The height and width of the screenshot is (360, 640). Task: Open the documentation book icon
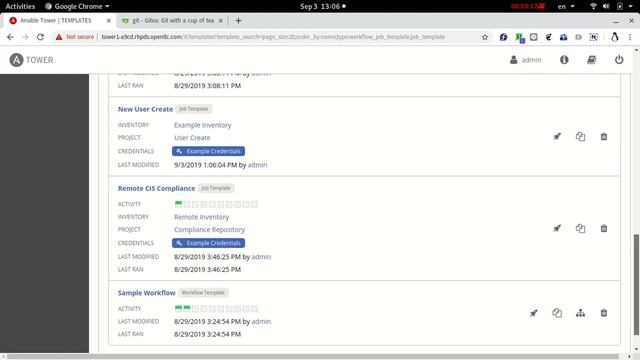point(591,60)
